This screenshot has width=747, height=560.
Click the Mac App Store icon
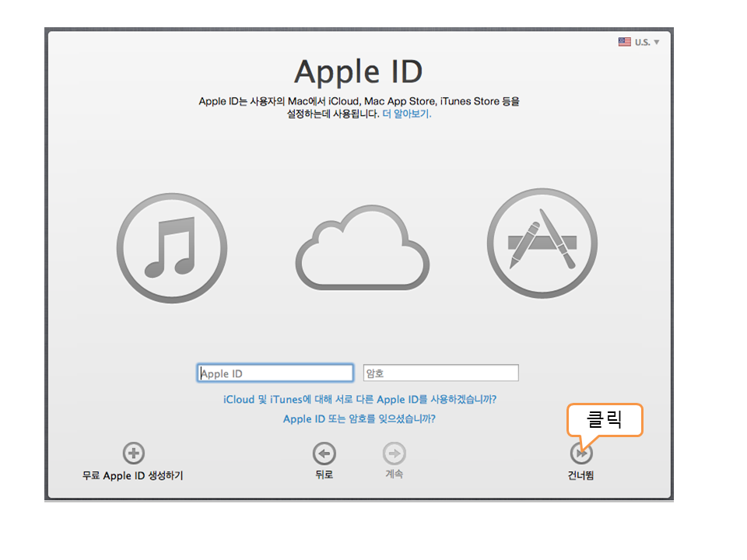click(x=542, y=243)
